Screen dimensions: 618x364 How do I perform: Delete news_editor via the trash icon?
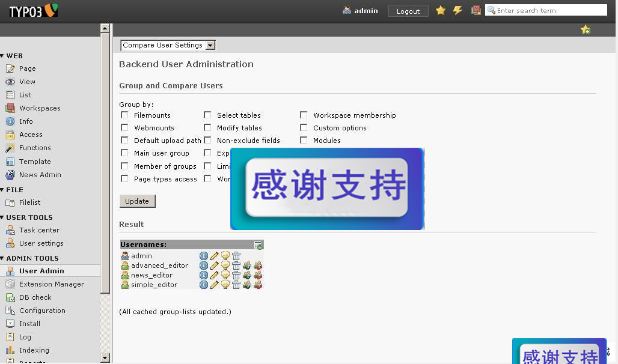pyautogui.click(x=236, y=275)
